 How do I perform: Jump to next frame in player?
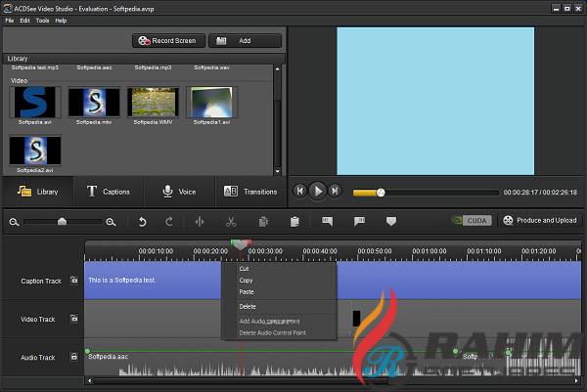pos(335,192)
